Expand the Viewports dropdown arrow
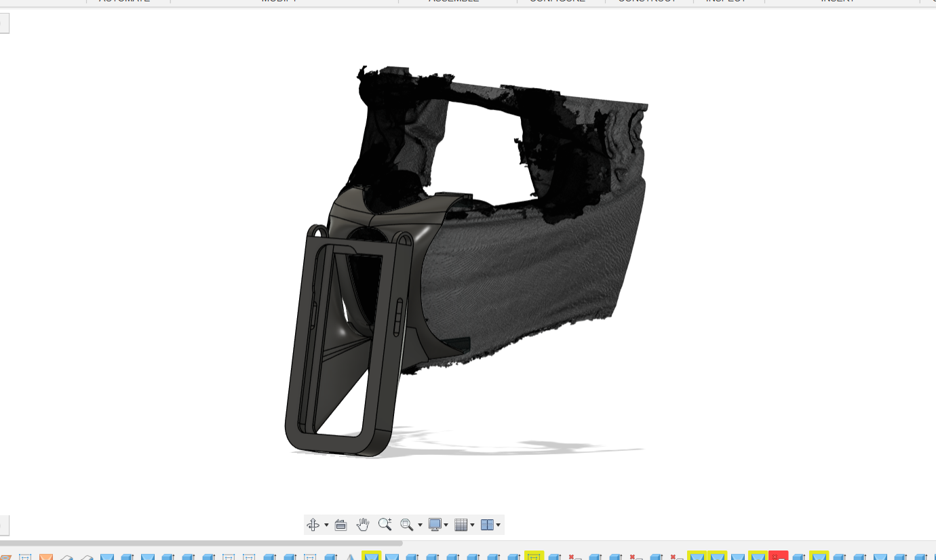The height and width of the screenshot is (560, 936). point(499,524)
